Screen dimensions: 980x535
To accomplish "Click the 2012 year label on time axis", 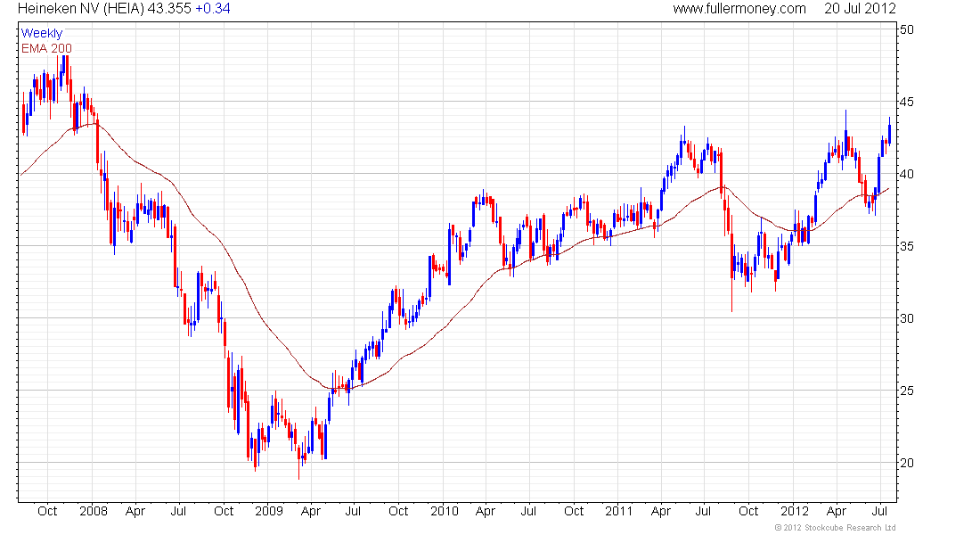I will pos(795,511).
